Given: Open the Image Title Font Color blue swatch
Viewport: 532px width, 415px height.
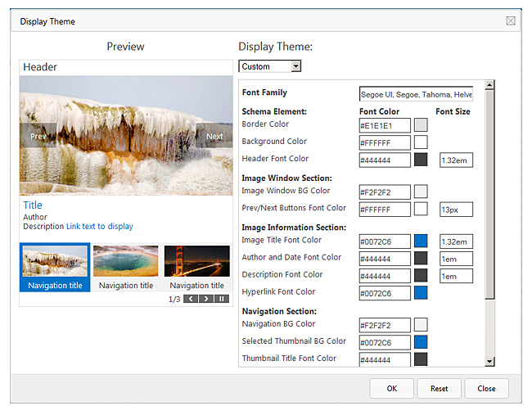Looking at the screenshot, I should pos(421,241).
